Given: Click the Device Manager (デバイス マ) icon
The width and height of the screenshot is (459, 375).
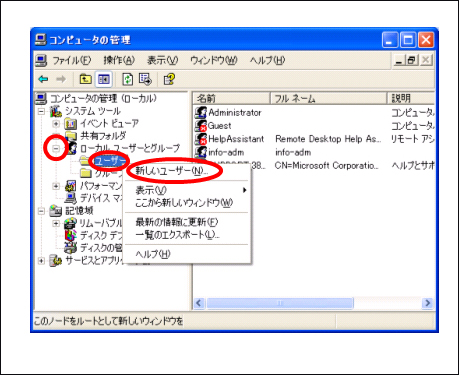Looking at the screenshot, I should [x=71, y=198].
